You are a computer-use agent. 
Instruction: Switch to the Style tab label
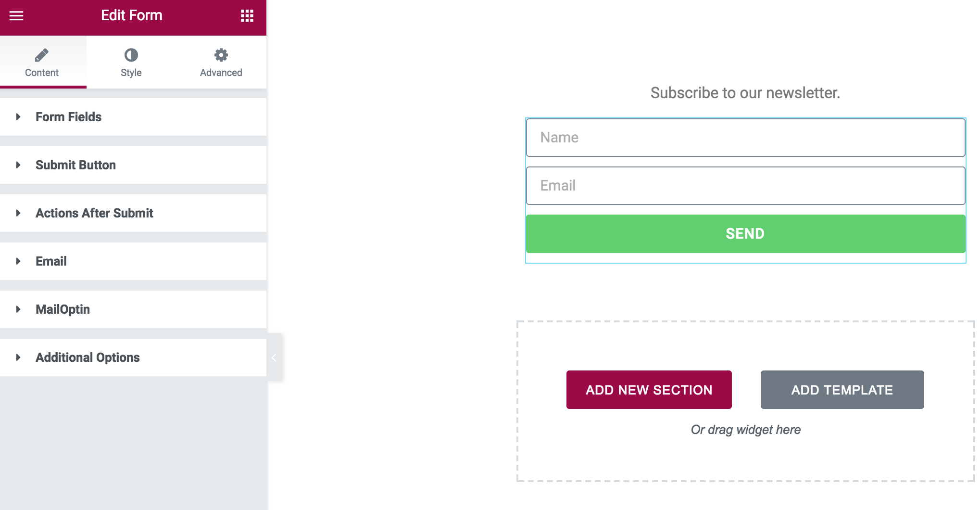click(x=131, y=73)
